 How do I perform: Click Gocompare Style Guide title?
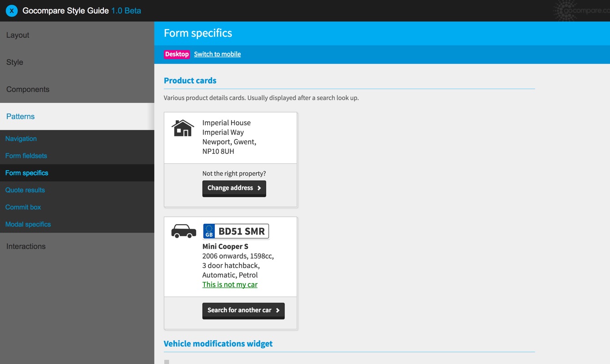(66, 10)
